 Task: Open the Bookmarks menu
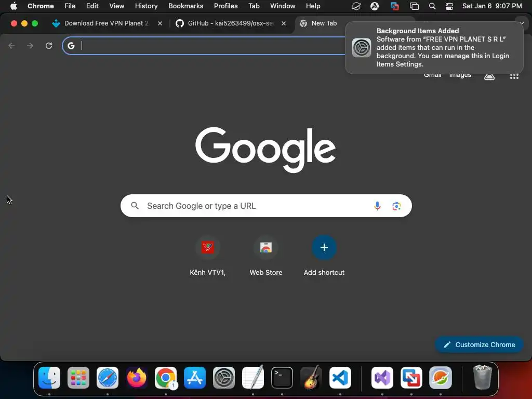[x=186, y=6]
